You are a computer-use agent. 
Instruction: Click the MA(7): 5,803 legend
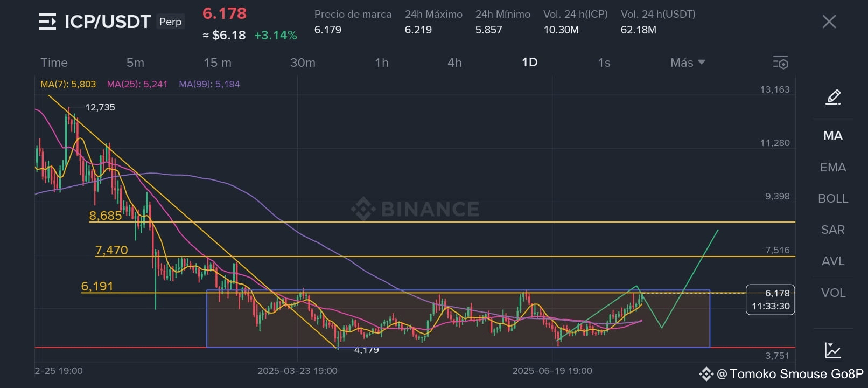pos(68,84)
